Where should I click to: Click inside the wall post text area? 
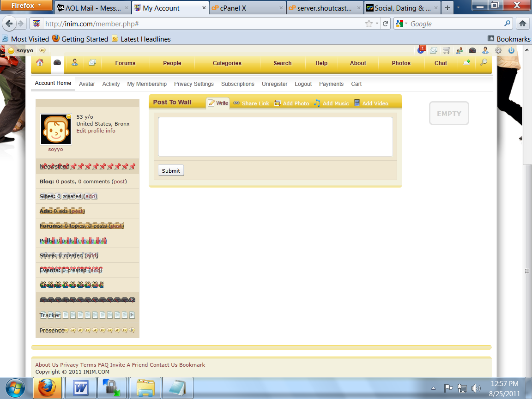tap(275, 137)
